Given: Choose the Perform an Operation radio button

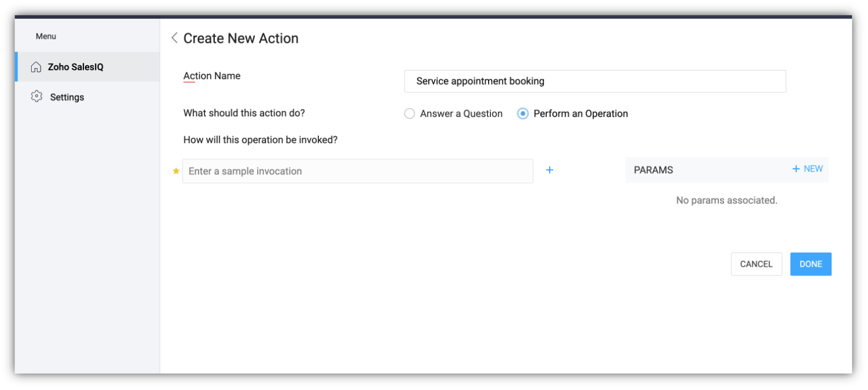Looking at the screenshot, I should pyautogui.click(x=523, y=114).
